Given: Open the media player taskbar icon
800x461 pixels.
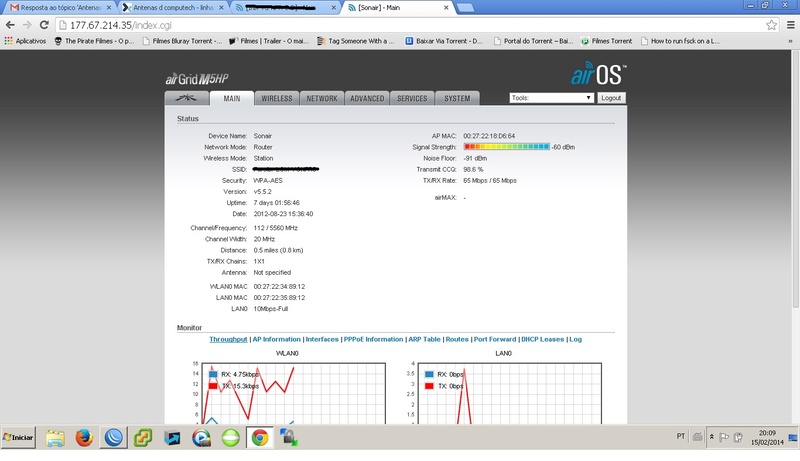Looking at the screenshot, I should [x=201, y=438].
